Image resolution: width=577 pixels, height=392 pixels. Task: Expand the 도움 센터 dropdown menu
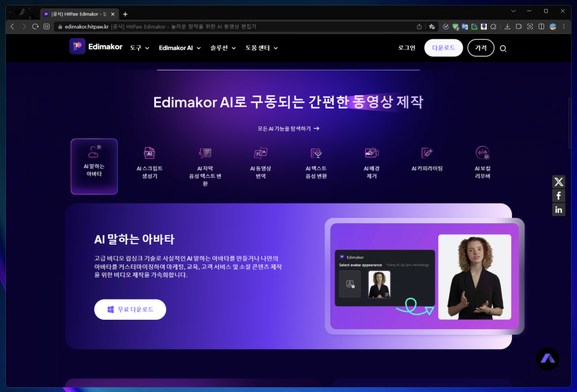tap(261, 48)
